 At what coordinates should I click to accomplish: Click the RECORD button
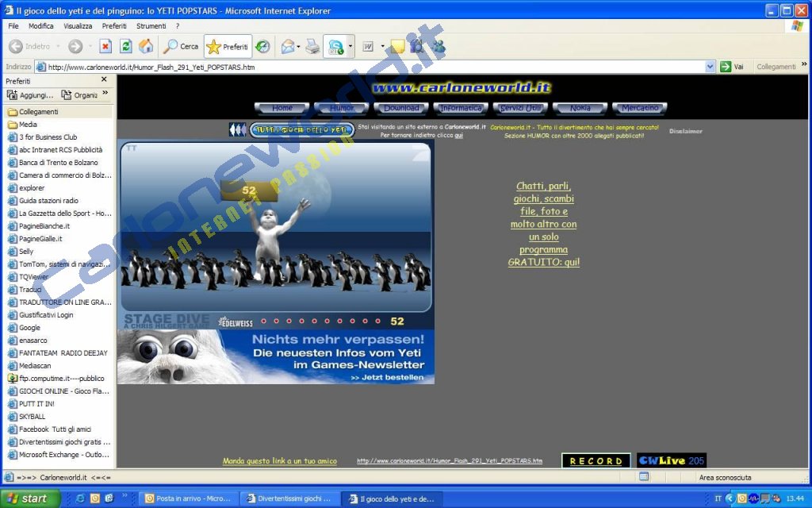pos(596,460)
